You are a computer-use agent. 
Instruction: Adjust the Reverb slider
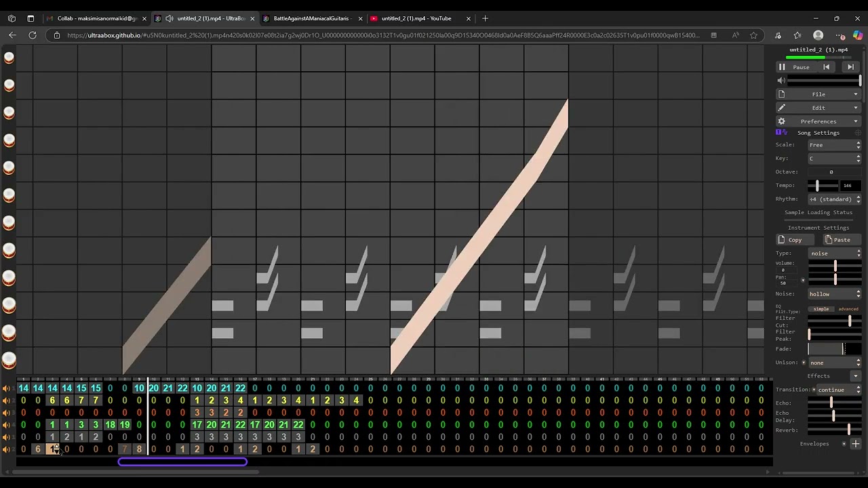(x=835, y=430)
